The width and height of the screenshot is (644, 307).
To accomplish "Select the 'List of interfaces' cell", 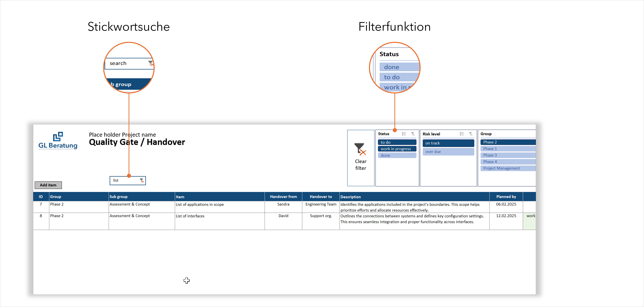I will click(x=220, y=221).
